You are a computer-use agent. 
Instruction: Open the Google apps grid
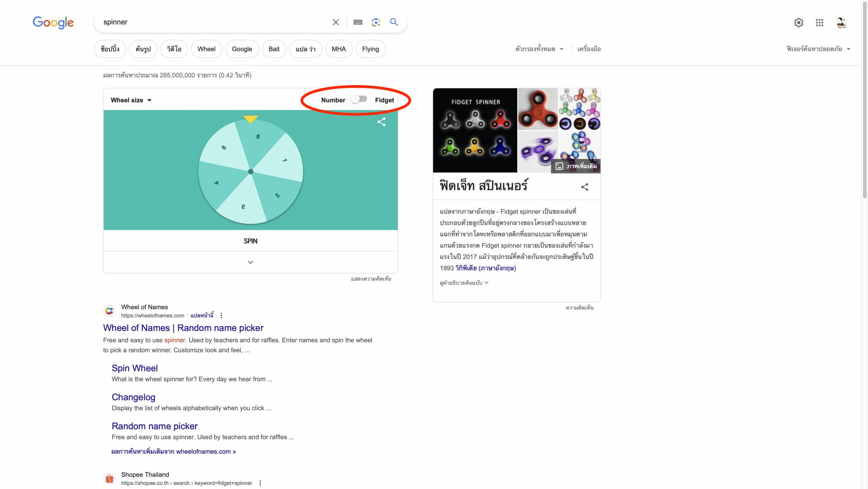819,23
